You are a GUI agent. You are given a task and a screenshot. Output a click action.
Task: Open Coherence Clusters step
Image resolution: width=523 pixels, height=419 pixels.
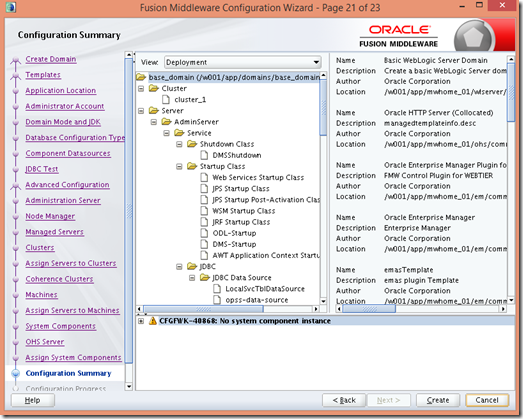[59, 279]
